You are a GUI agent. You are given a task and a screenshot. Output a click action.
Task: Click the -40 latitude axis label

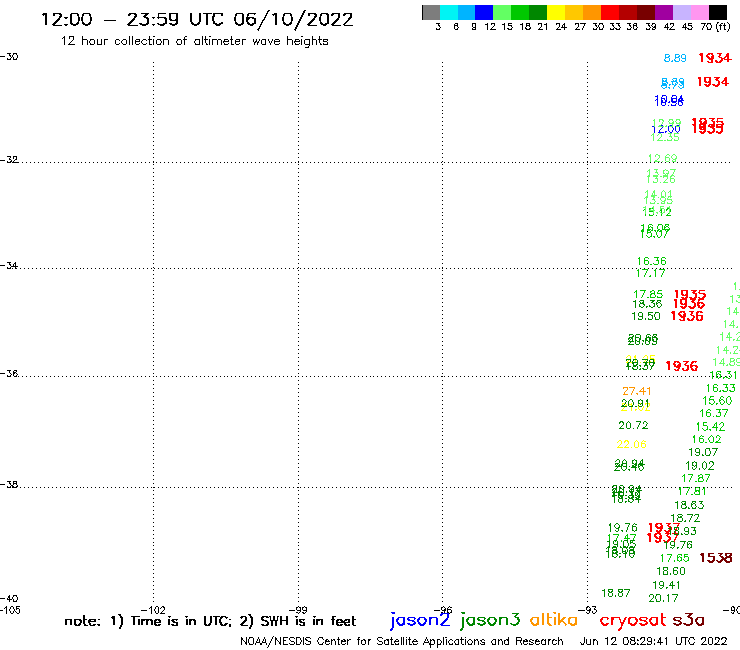pos(9,599)
